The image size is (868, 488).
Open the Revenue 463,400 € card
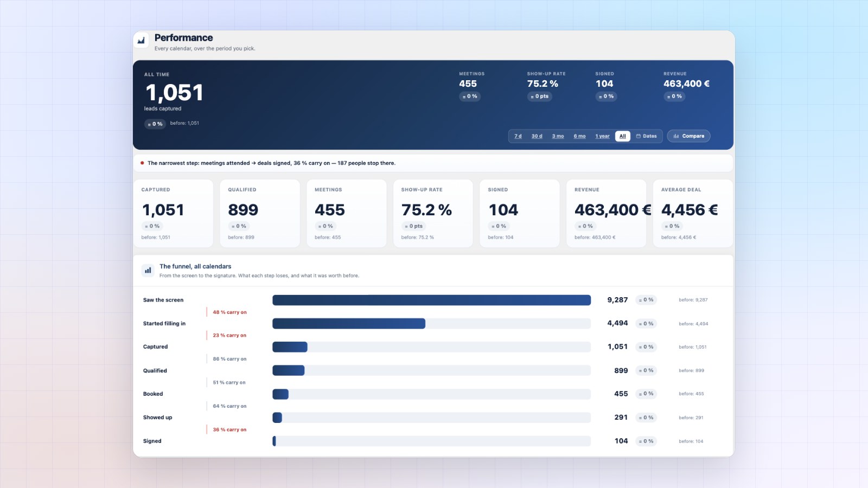[606, 214]
